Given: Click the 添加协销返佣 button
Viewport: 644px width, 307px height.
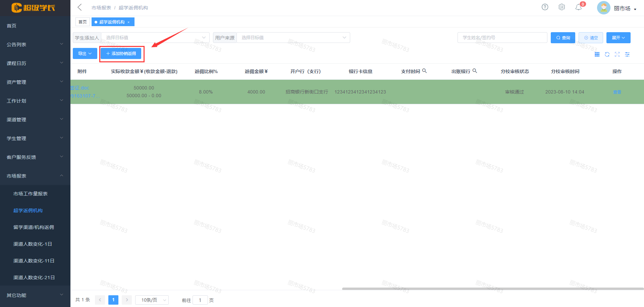Looking at the screenshot, I should pyautogui.click(x=121, y=54).
